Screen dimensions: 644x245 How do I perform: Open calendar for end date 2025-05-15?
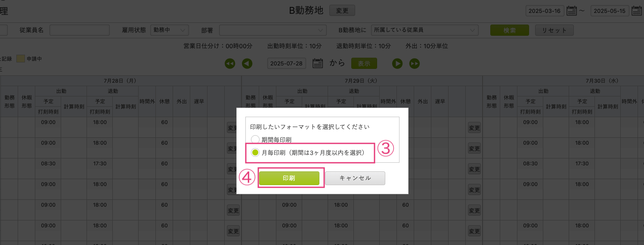(x=636, y=11)
